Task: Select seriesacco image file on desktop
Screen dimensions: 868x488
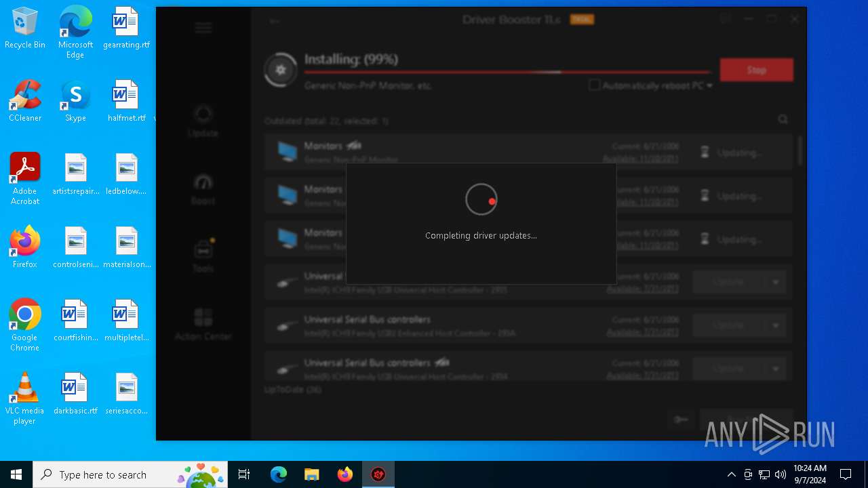Action: click(x=126, y=394)
